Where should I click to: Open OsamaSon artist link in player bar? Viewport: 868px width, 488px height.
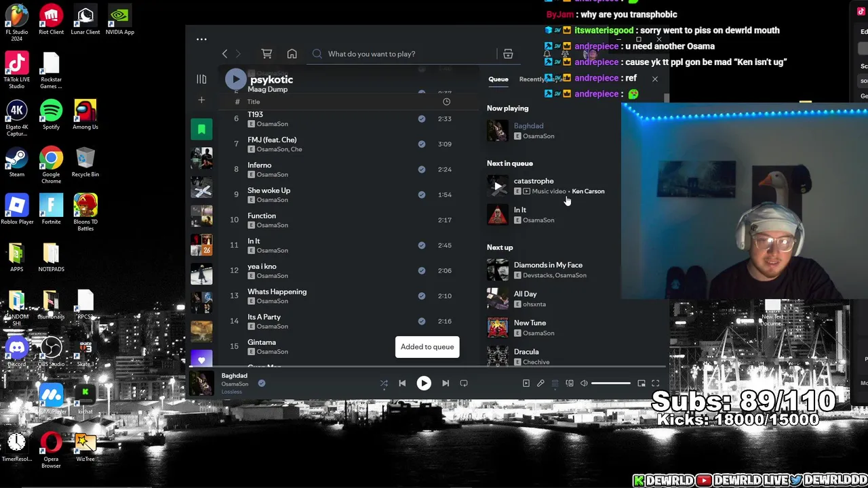235,384
